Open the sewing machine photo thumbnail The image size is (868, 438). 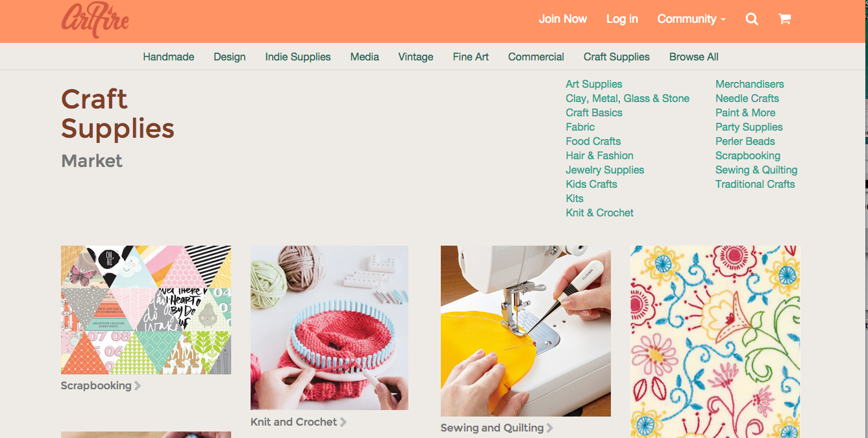(x=525, y=331)
